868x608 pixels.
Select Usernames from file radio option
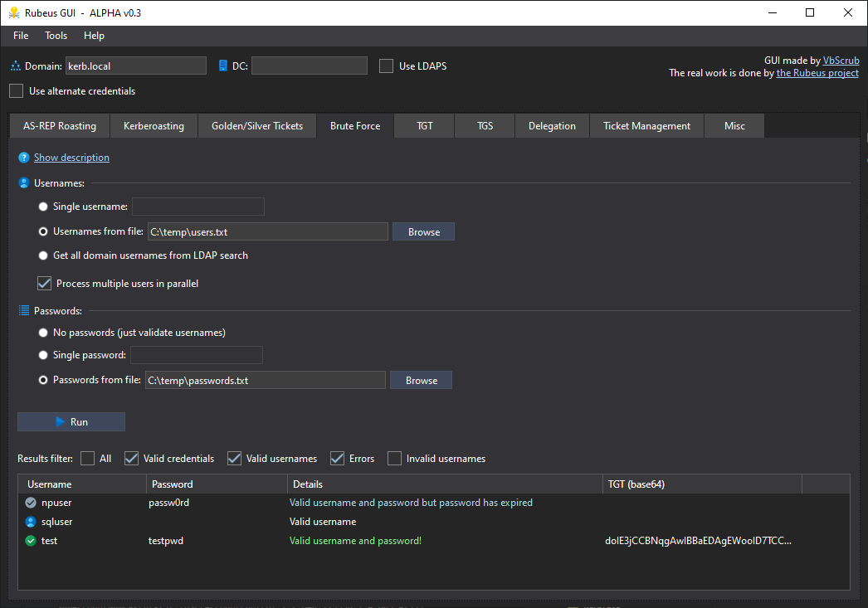click(x=43, y=231)
